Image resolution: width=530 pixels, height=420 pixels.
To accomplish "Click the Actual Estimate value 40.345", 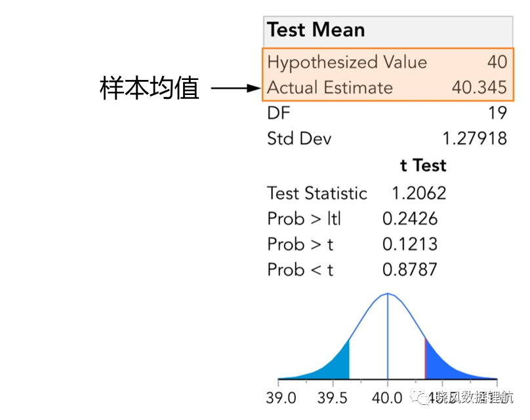I will (x=479, y=87).
